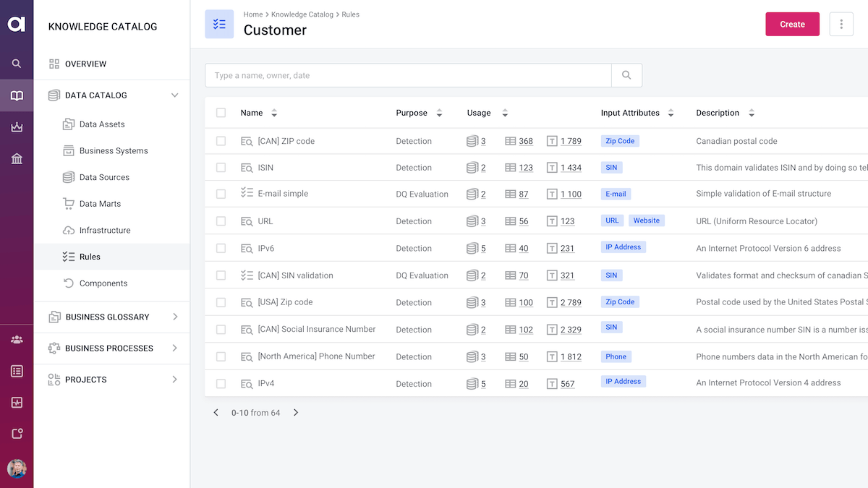Collapse the Data Catalog section
The height and width of the screenshot is (488, 868).
pyautogui.click(x=174, y=95)
